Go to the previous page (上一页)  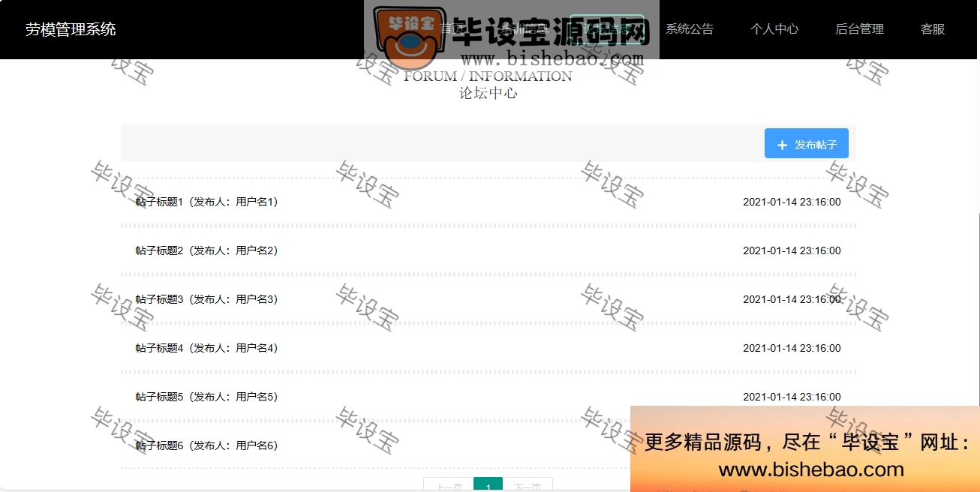click(449, 485)
